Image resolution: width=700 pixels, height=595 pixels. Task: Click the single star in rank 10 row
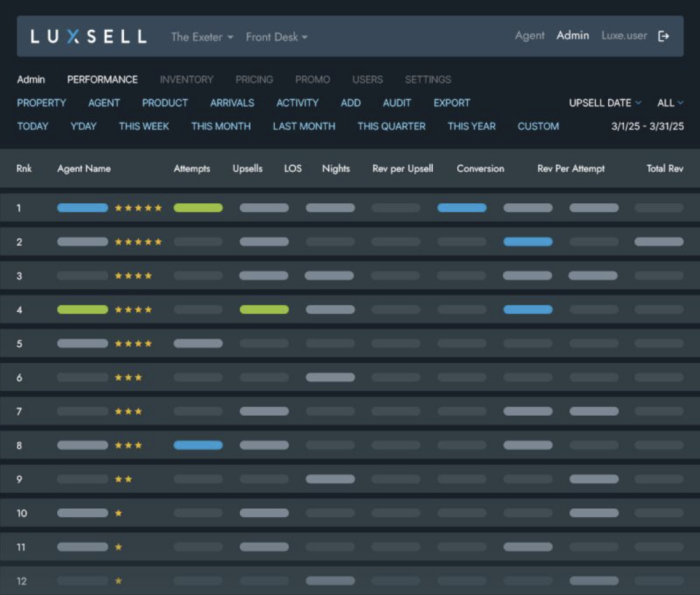pyautogui.click(x=118, y=513)
